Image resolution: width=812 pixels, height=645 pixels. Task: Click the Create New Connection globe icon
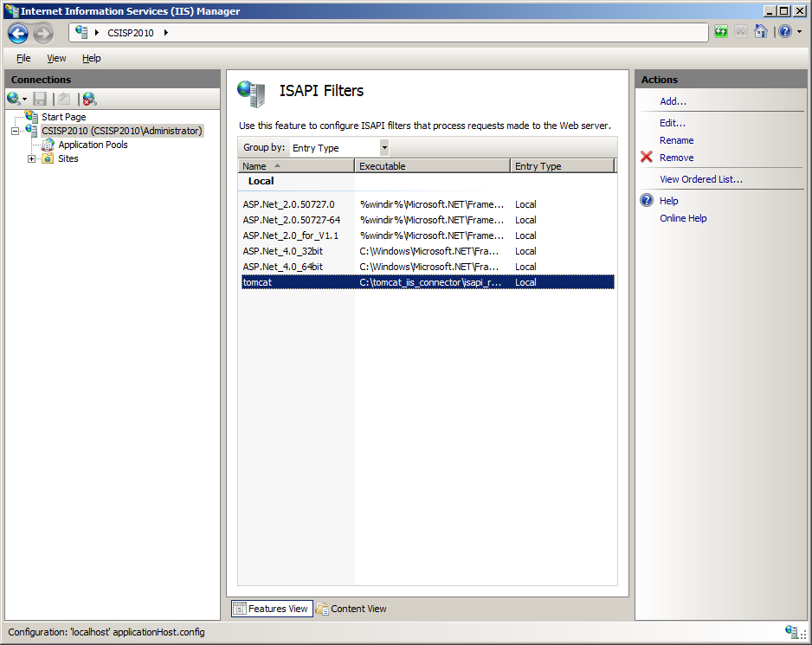[x=14, y=100]
